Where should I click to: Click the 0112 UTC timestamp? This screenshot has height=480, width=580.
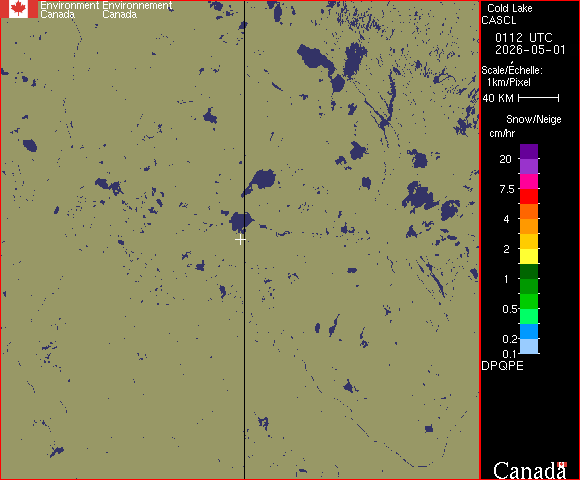tap(523, 38)
